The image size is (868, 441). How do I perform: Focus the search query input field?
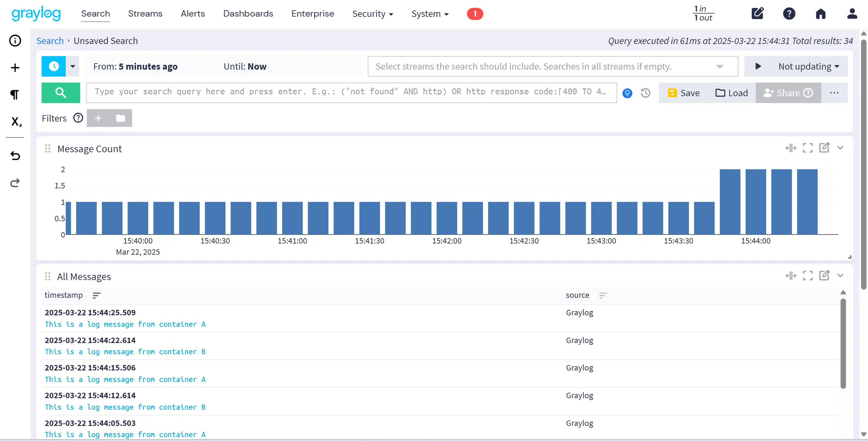click(x=352, y=93)
